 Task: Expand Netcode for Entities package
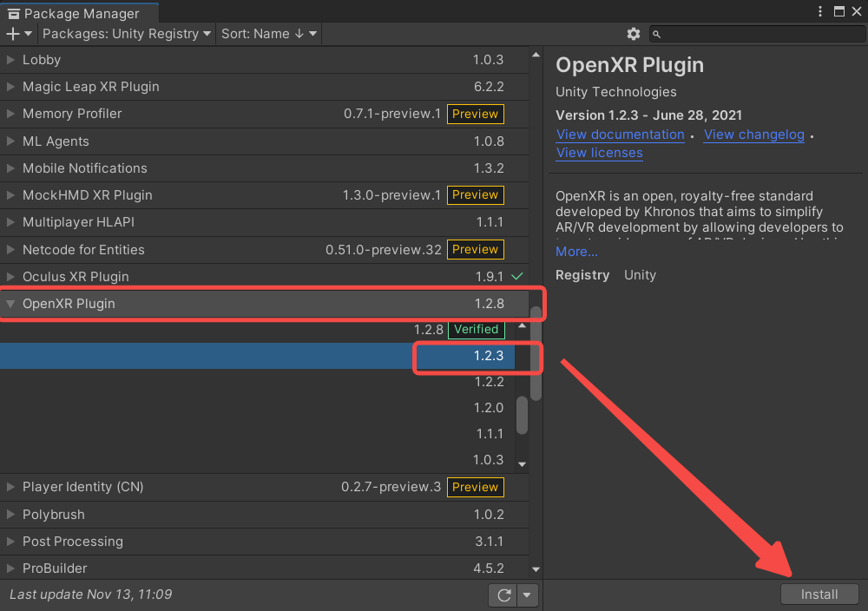tap(10, 250)
